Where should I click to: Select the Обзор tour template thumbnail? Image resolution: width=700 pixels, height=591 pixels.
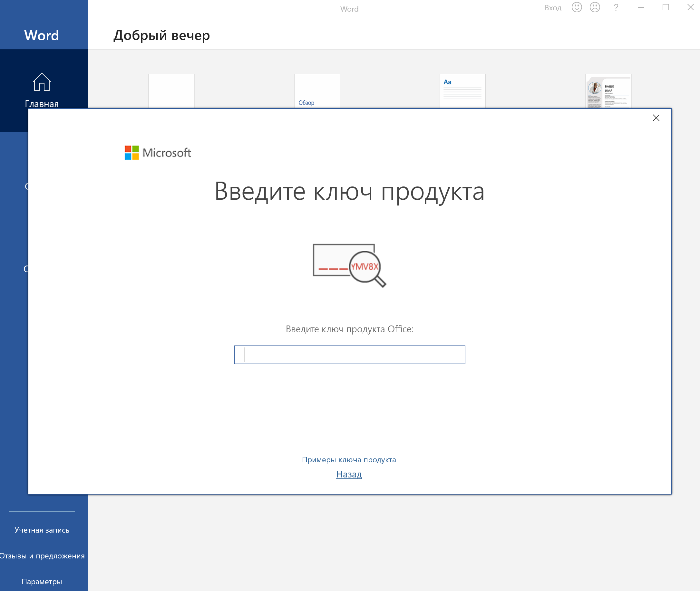click(317, 91)
